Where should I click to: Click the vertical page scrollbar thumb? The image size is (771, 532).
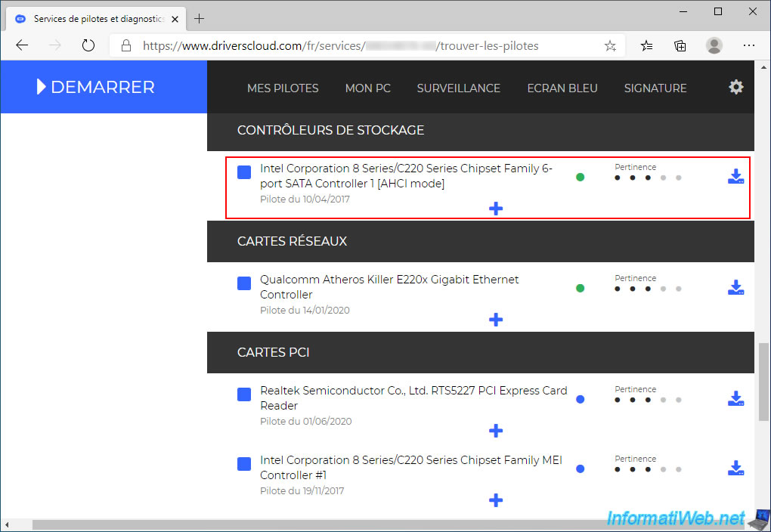pyautogui.click(x=763, y=382)
